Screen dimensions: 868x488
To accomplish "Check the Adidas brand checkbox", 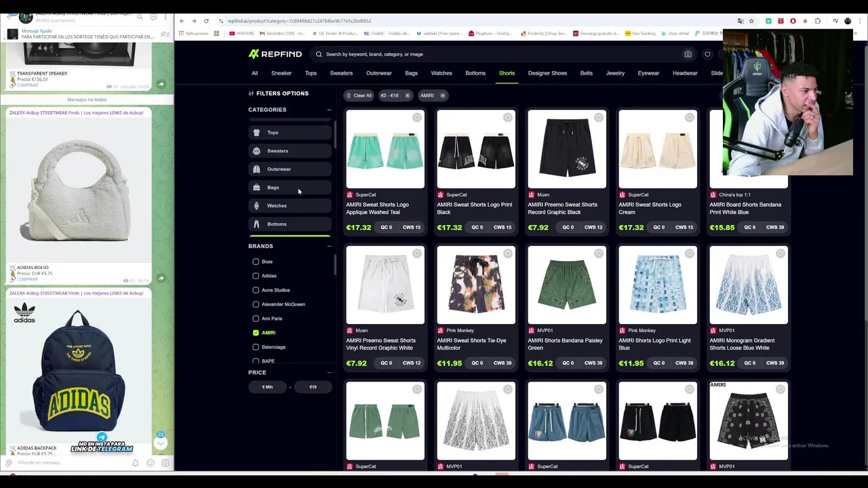I will [x=256, y=276].
